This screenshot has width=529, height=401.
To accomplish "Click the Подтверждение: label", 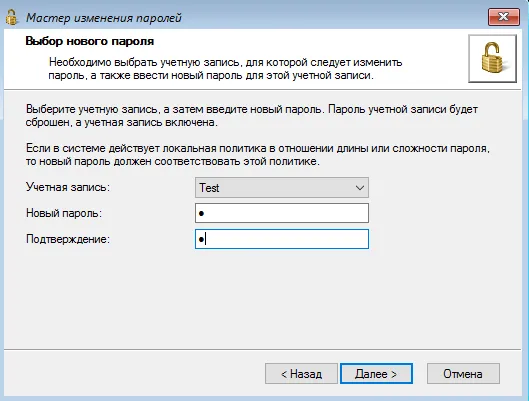I will point(68,239).
